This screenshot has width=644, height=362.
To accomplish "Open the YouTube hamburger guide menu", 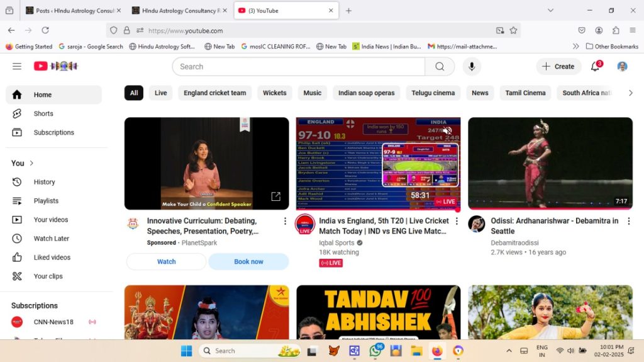I will (17, 66).
